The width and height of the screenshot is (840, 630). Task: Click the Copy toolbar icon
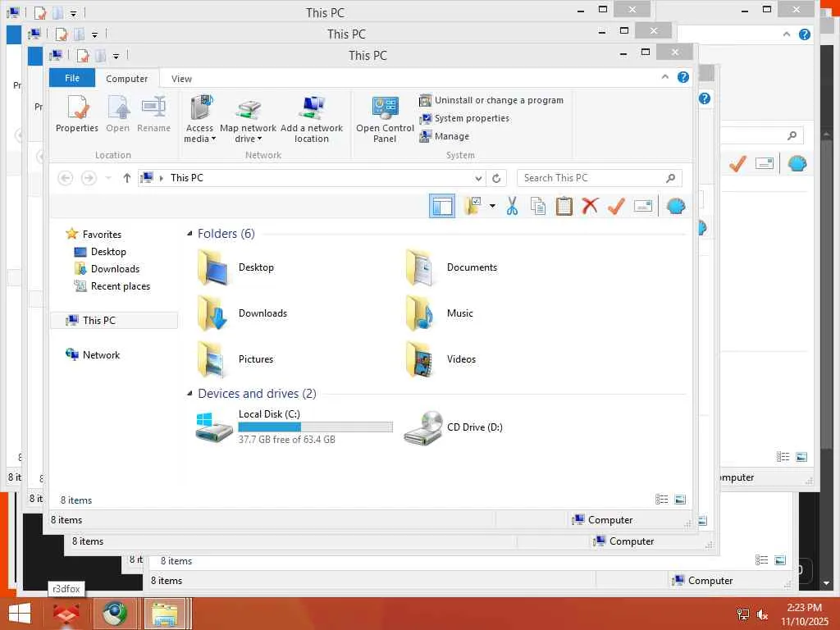coord(538,206)
